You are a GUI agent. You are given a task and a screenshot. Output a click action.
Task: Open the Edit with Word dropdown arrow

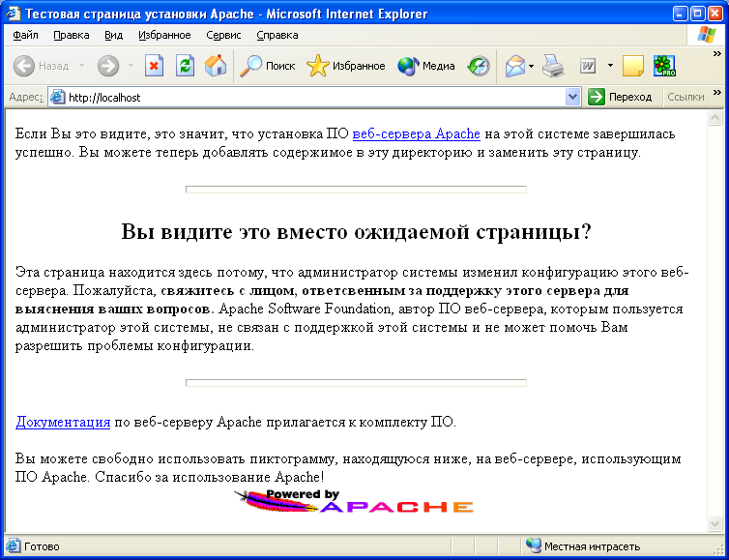point(610,66)
